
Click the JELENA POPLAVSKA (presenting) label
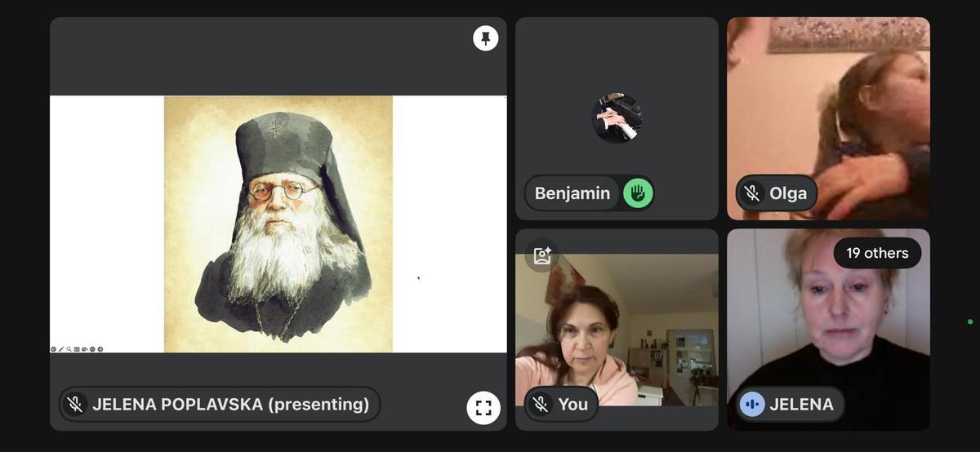[x=230, y=404]
